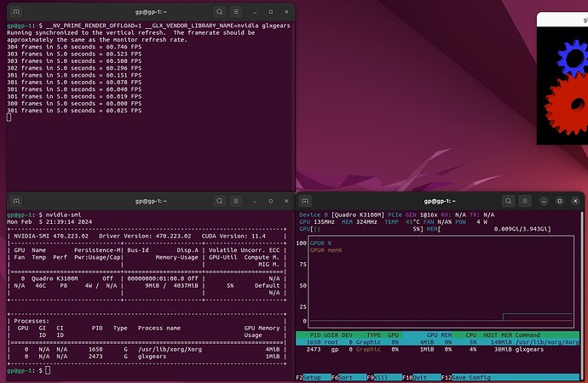The height and width of the screenshot is (383, 588).
Task: Click title of the glxgears terminal window
Action: coord(151,12)
